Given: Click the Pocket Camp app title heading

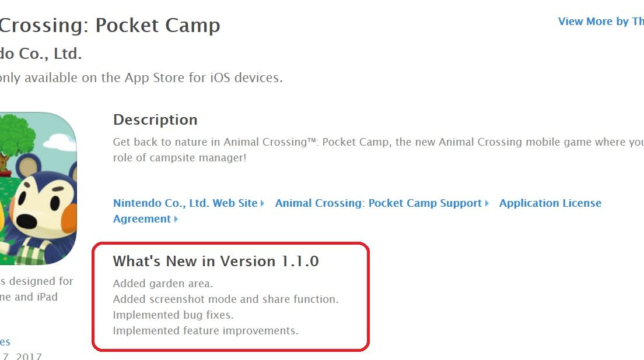Looking at the screenshot, I should pyautogui.click(x=110, y=26).
